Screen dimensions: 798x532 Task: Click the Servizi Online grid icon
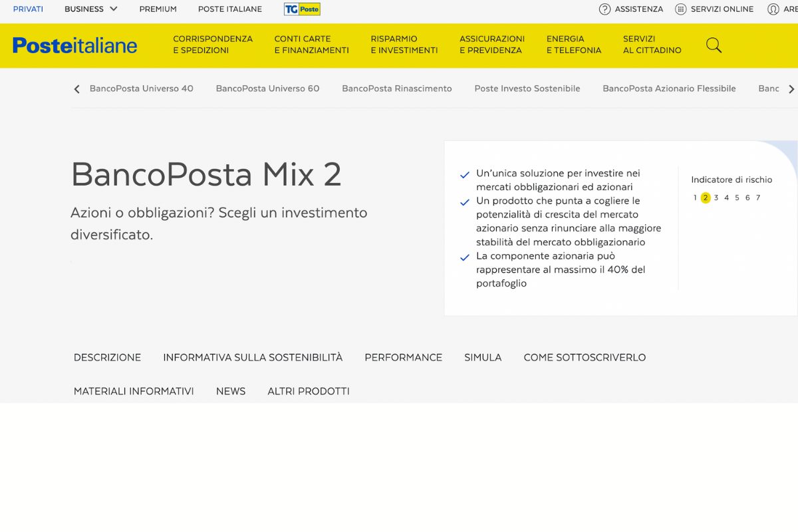tap(680, 9)
